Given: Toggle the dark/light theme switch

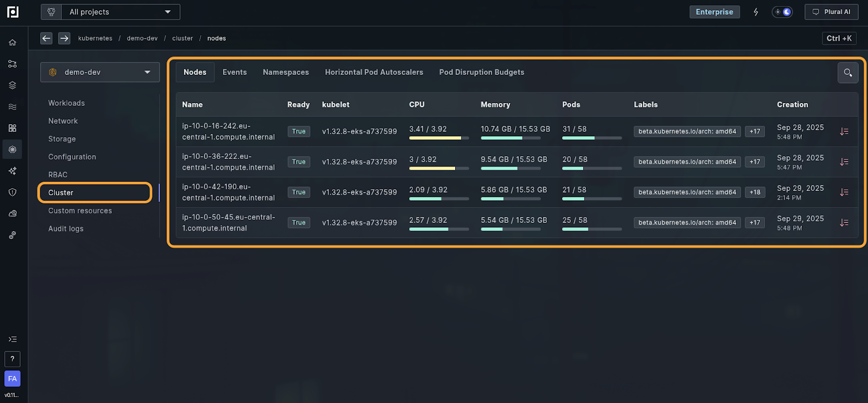Looking at the screenshot, I should tap(782, 12).
